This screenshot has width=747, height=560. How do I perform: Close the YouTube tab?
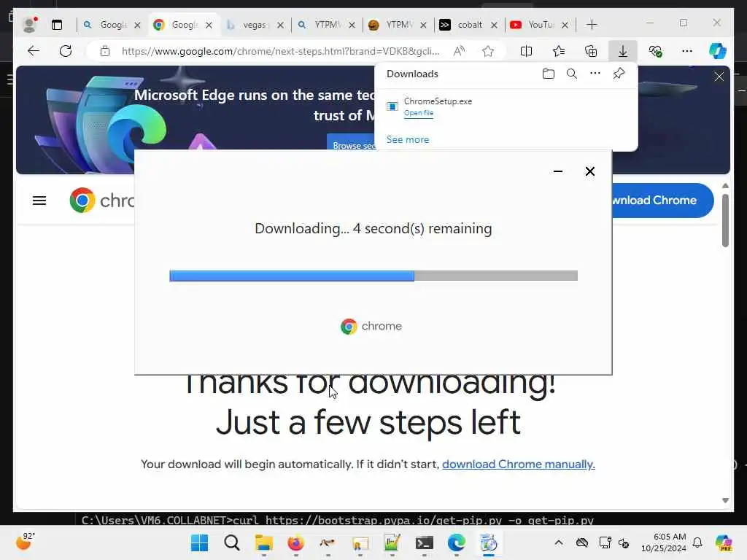point(565,25)
